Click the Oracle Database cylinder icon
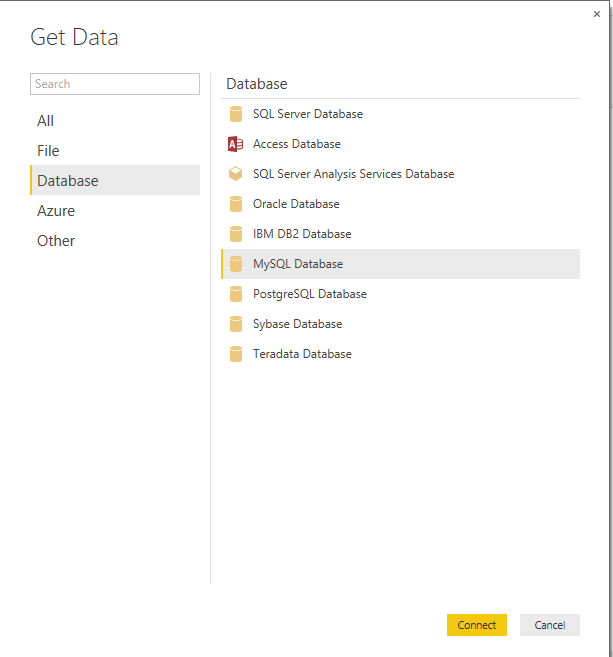 [x=236, y=204]
